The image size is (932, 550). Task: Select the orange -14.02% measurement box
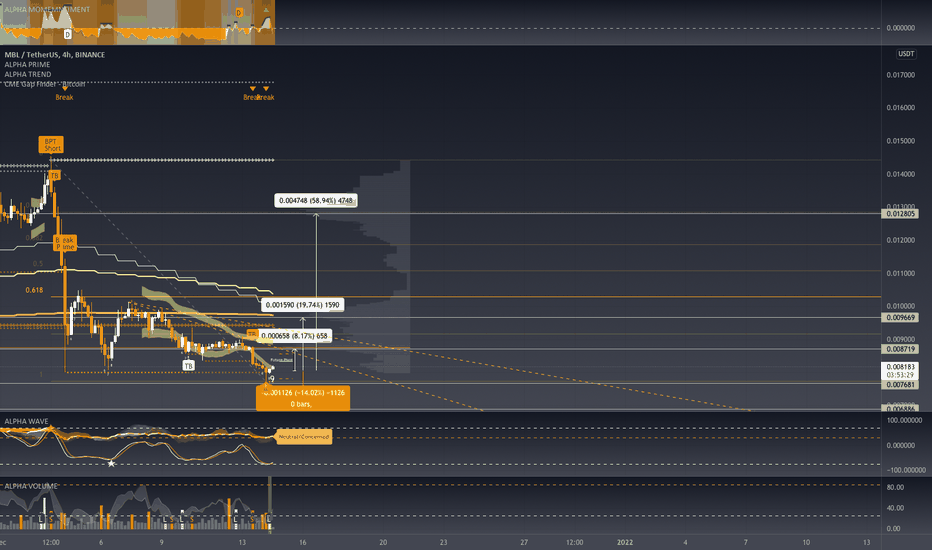[303, 398]
